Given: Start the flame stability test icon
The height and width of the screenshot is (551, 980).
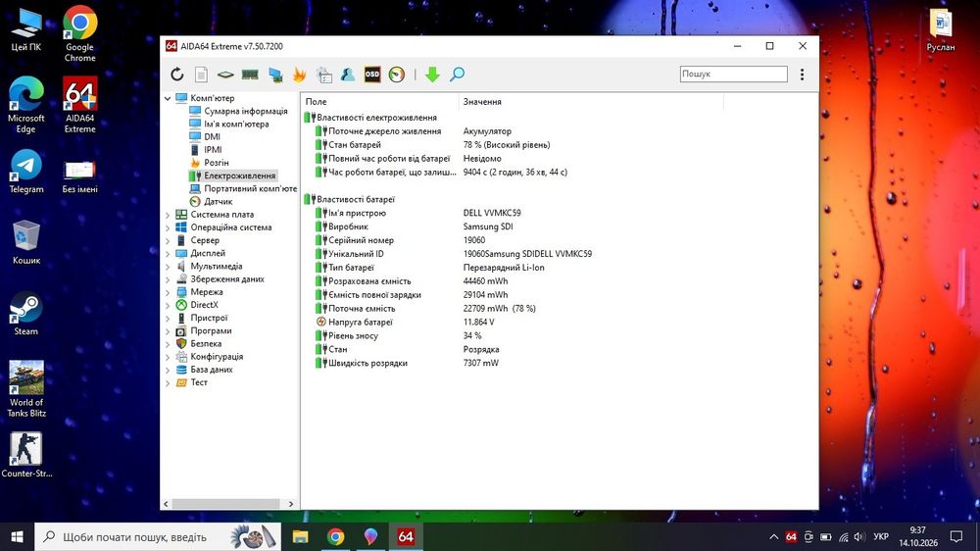Looking at the screenshot, I should [299, 75].
